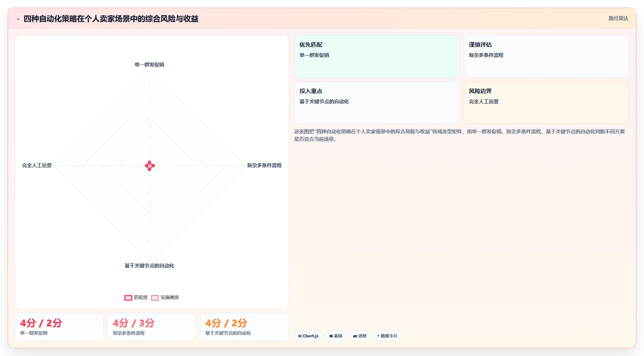This screenshot has height=356, width=644.
Task: Click the 表格 tag chip
Action: click(x=336, y=336)
